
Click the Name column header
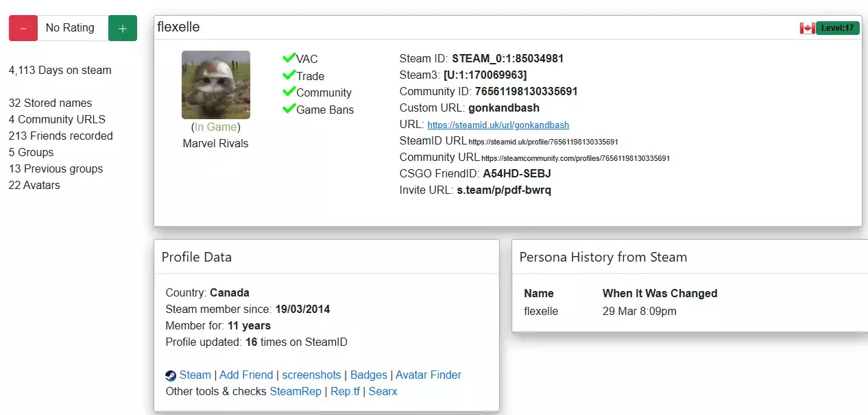tap(539, 293)
